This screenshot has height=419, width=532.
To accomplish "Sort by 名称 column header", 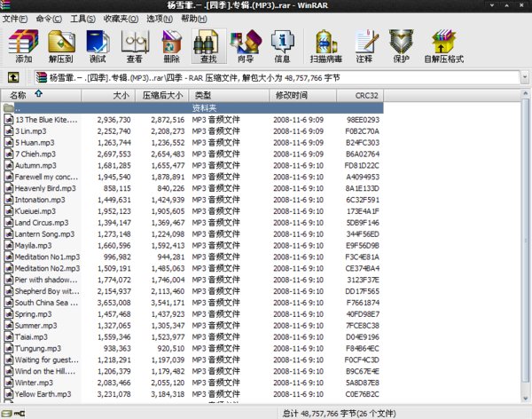I will click(x=41, y=96).
